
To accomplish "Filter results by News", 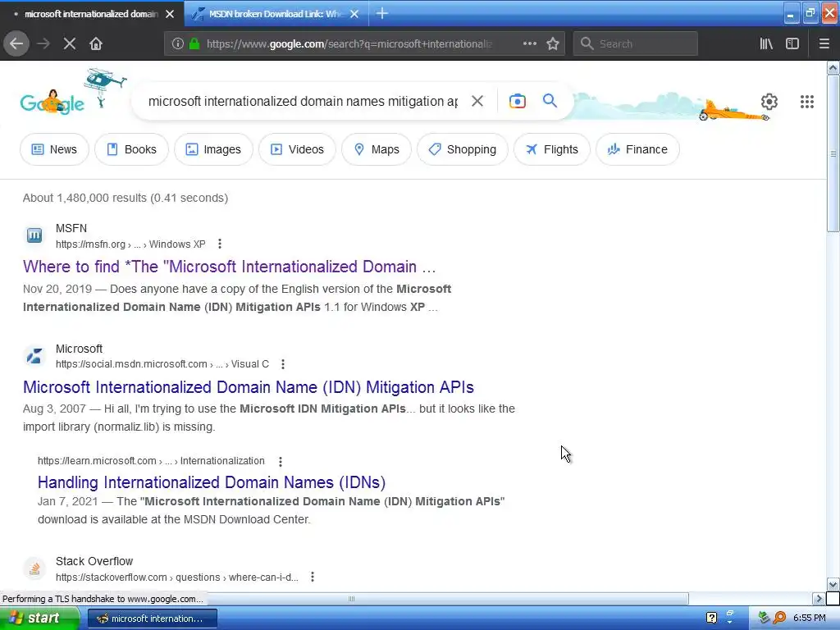I will tap(54, 149).
